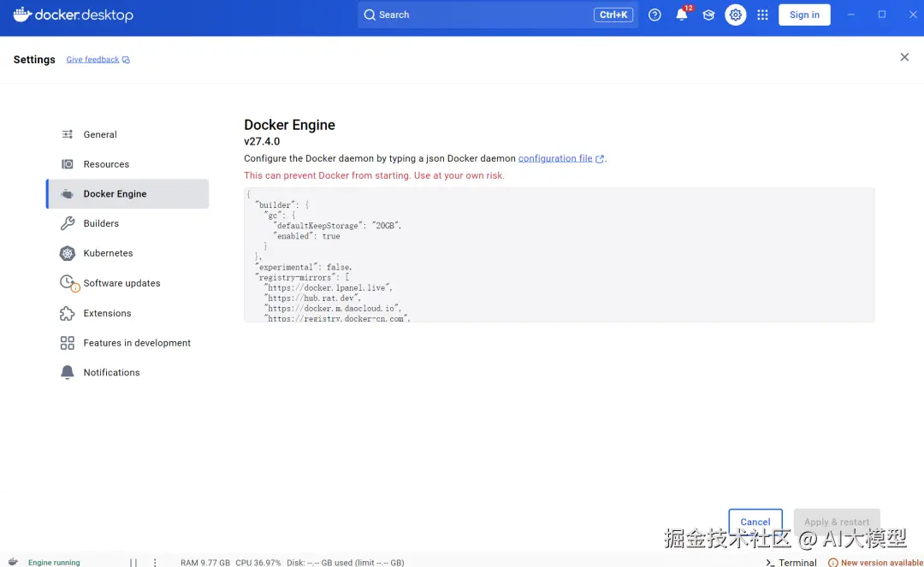924x567 pixels.
Task: Click Engine running status text
Action: [54, 562]
